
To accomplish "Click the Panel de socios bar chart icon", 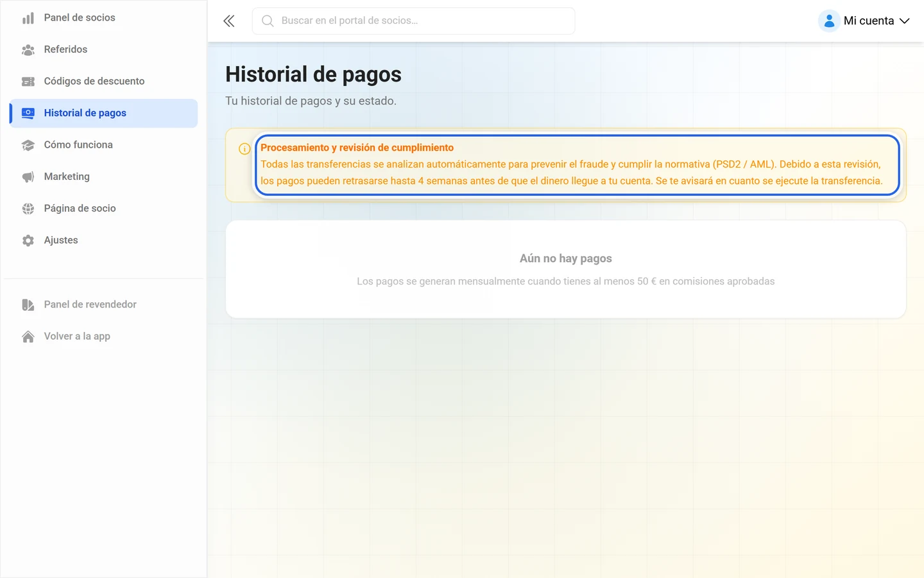I will (28, 18).
